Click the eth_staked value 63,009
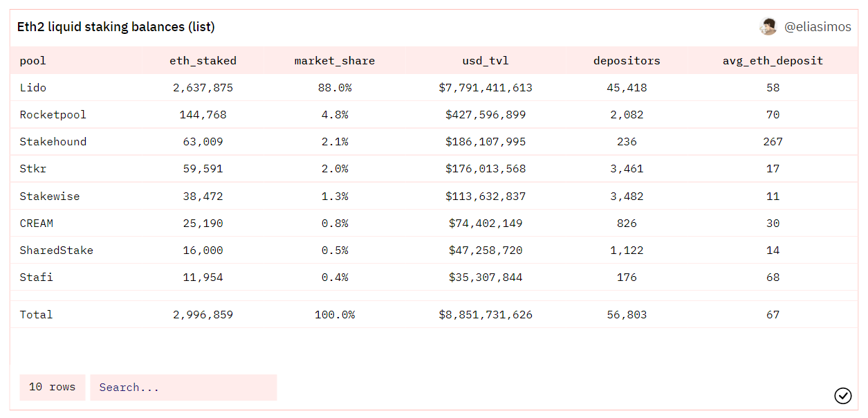The image size is (868, 418). point(203,142)
